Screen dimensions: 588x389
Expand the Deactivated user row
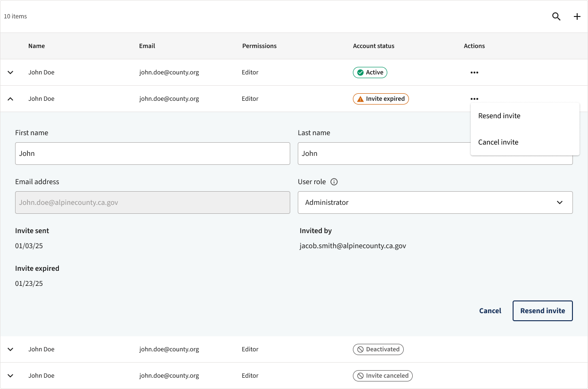pyautogui.click(x=11, y=349)
